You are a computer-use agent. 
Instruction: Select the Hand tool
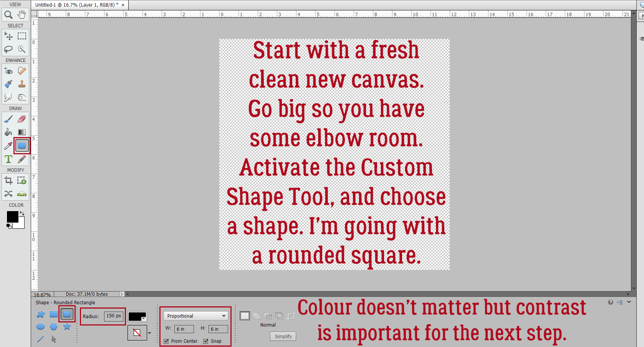(x=22, y=15)
